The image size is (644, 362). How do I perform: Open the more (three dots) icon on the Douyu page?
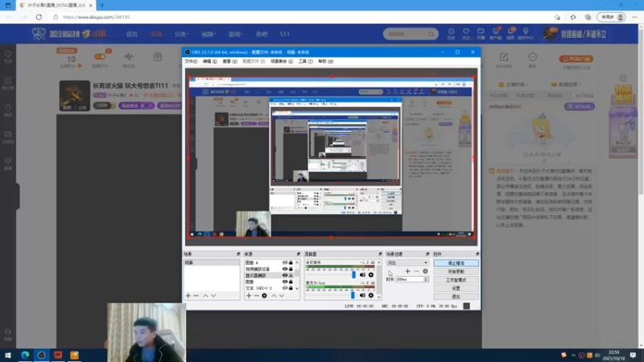click(x=533, y=56)
